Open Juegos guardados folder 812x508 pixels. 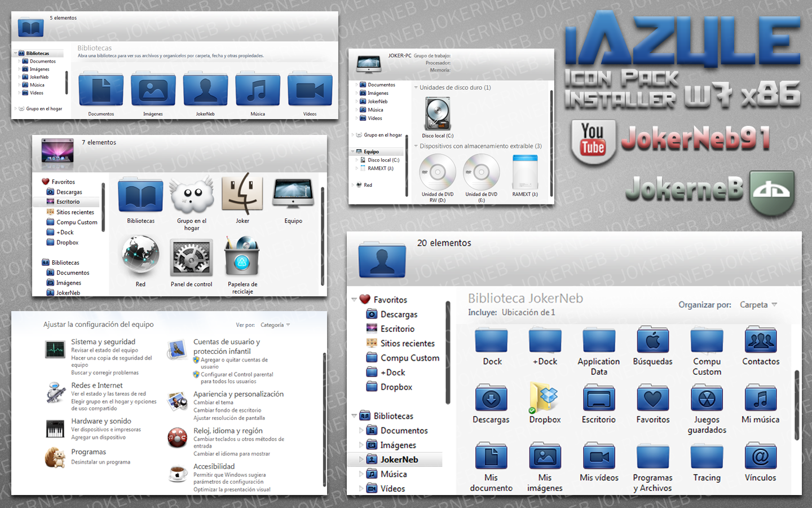click(707, 398)
